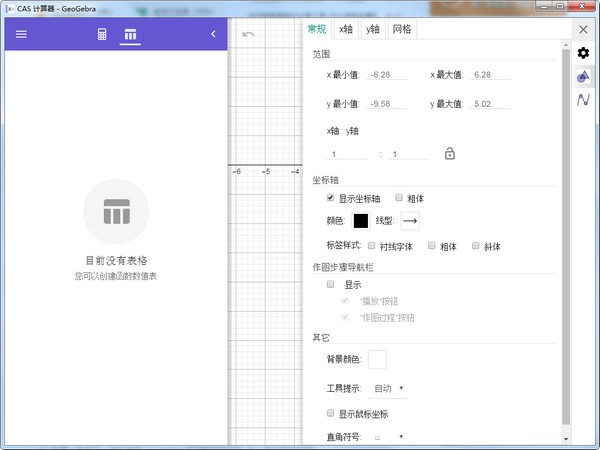Switch to the 网格 tab
This screenshot has width=600, height=450.
(401, 30)
